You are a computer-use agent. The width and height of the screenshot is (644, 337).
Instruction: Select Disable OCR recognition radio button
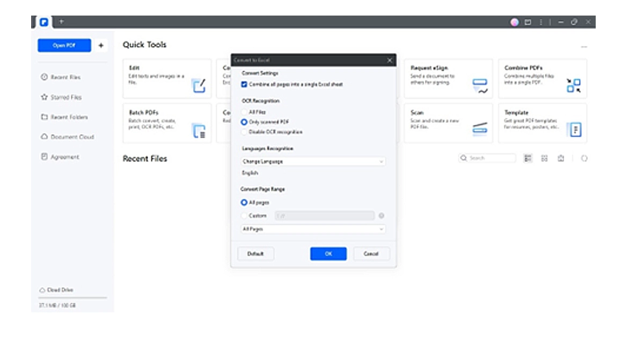pos(244,131)
